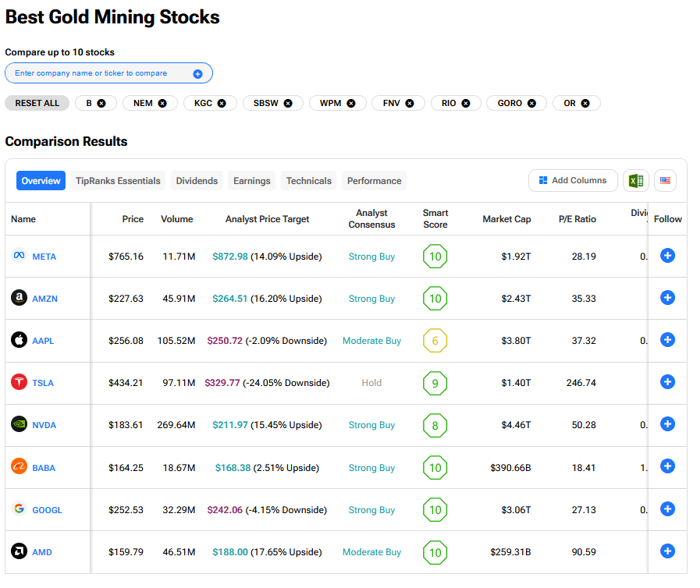This screenshot has width=700, height=588.
Task: Switch to the Earnings tab
Action: pos(252,181)
